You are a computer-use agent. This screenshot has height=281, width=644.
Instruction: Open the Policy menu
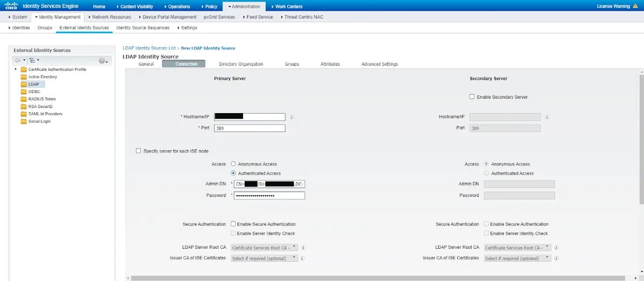coord(209,6)
